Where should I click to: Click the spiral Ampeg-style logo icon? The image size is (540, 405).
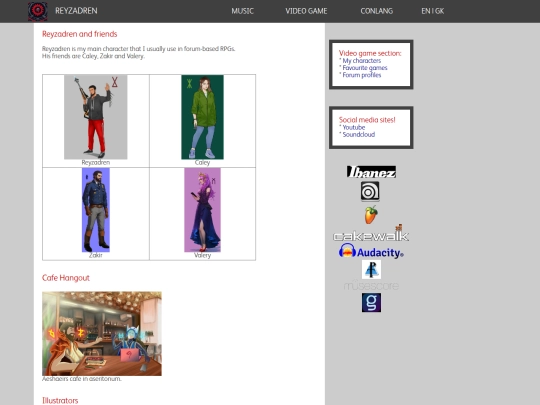click(x=370, y=191)
